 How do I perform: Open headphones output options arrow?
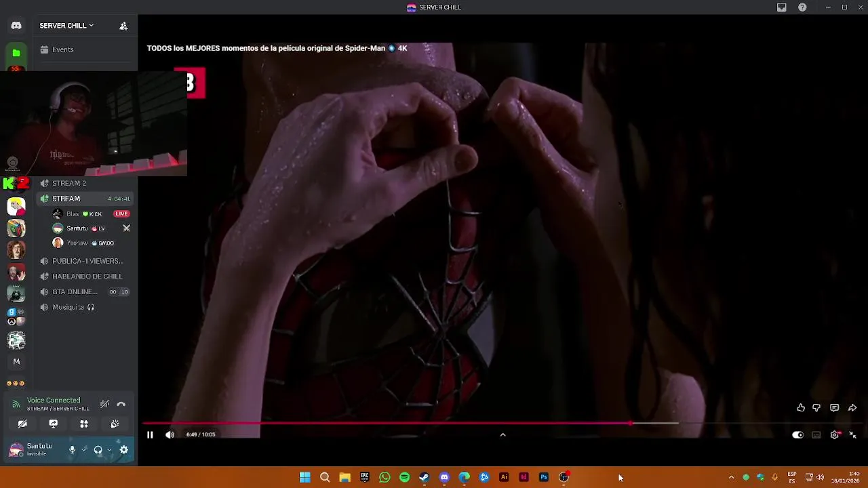click(109, 449)
